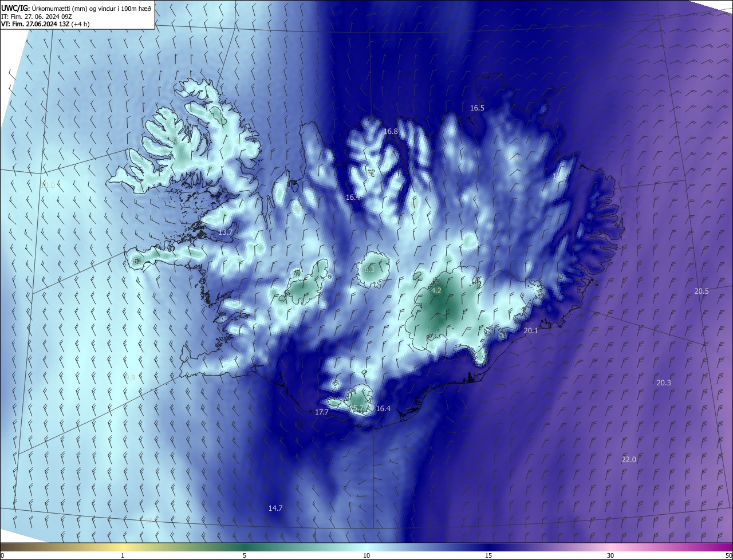
Task: Click the 20.3 value over the southeast ocean
Action: [x=664, y=382]
